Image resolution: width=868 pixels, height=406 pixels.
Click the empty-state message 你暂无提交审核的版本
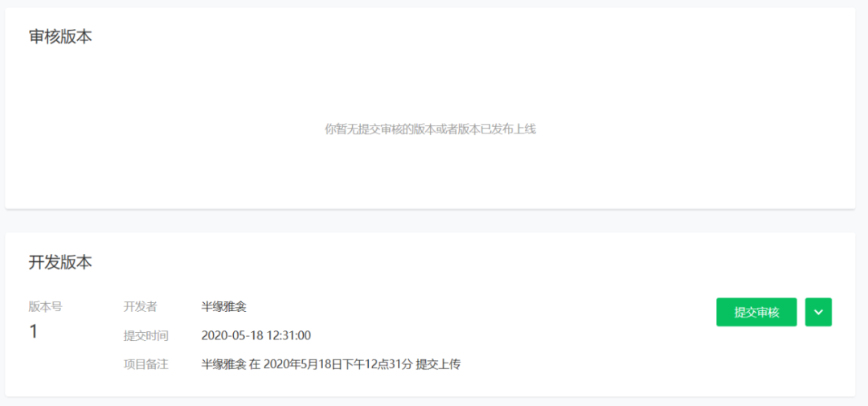pyautogui.click(x=429, y=129)
